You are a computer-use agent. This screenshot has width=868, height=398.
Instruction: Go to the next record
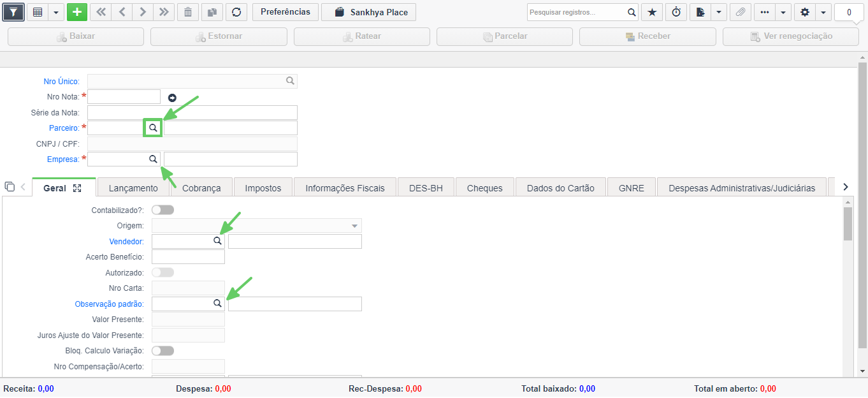(x=143, y=12)
